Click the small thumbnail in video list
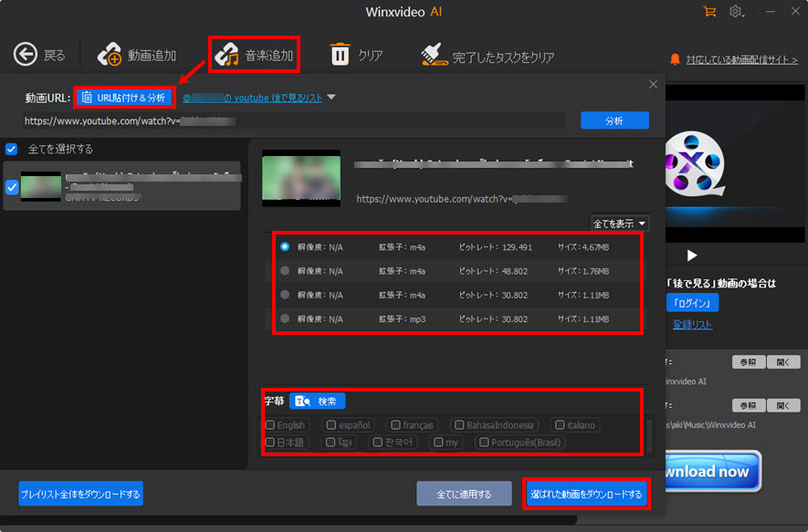Image resolution: width=808 pixels, height=532 pixels. point(41,186)
